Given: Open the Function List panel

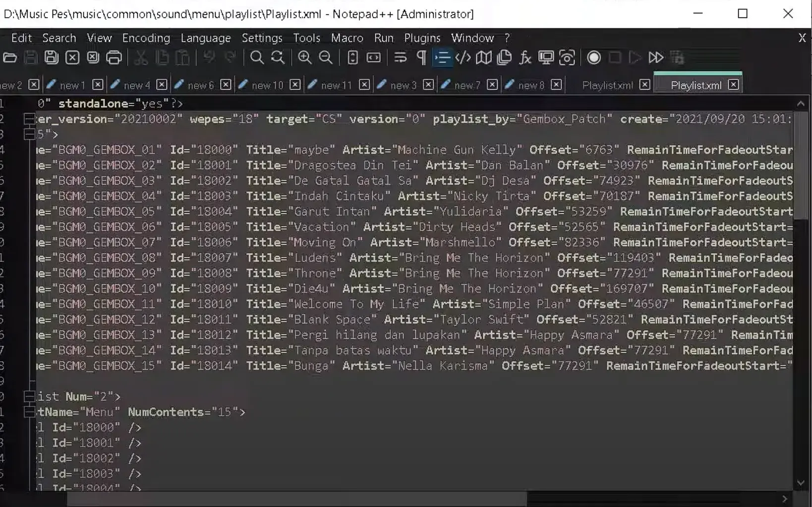Looking at the screenshot, I should pos(525,58).
